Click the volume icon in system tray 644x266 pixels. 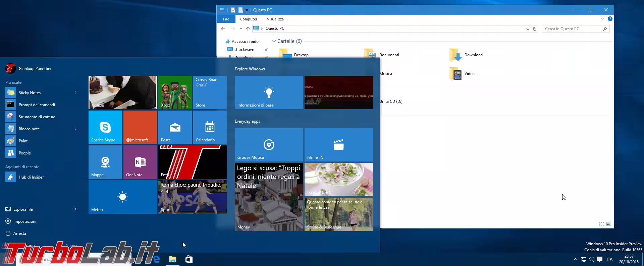point(592,259)
